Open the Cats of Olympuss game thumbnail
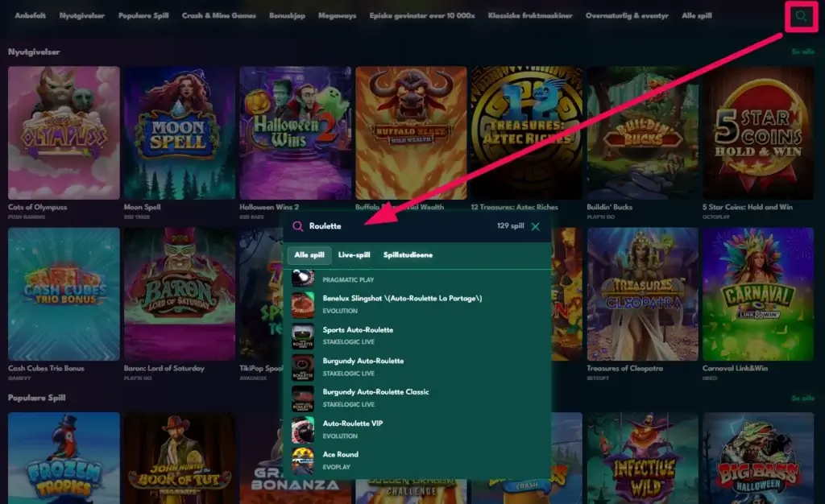This screenshot has width=825, height=504. (64, 132)
